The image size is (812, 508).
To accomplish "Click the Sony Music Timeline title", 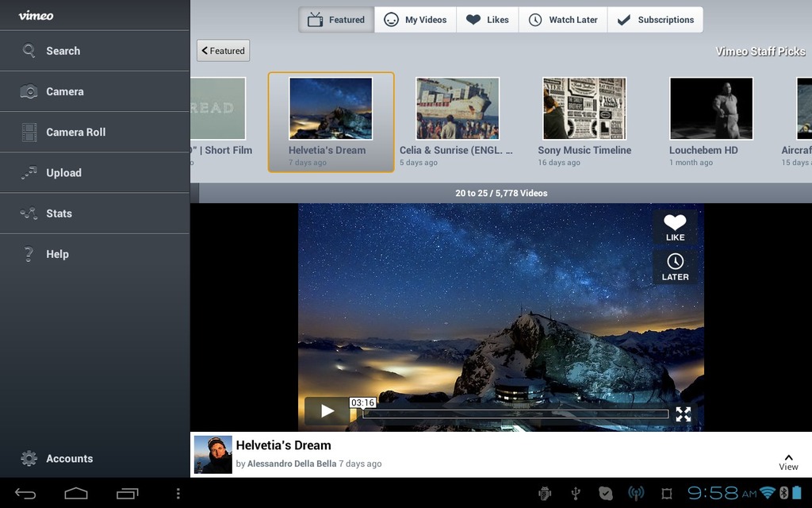I will (584, 150).
